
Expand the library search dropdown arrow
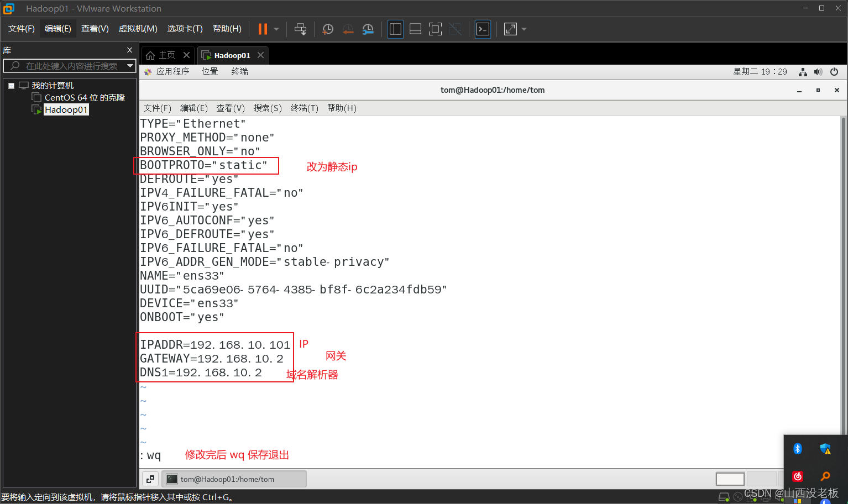[x=130, y=66]
